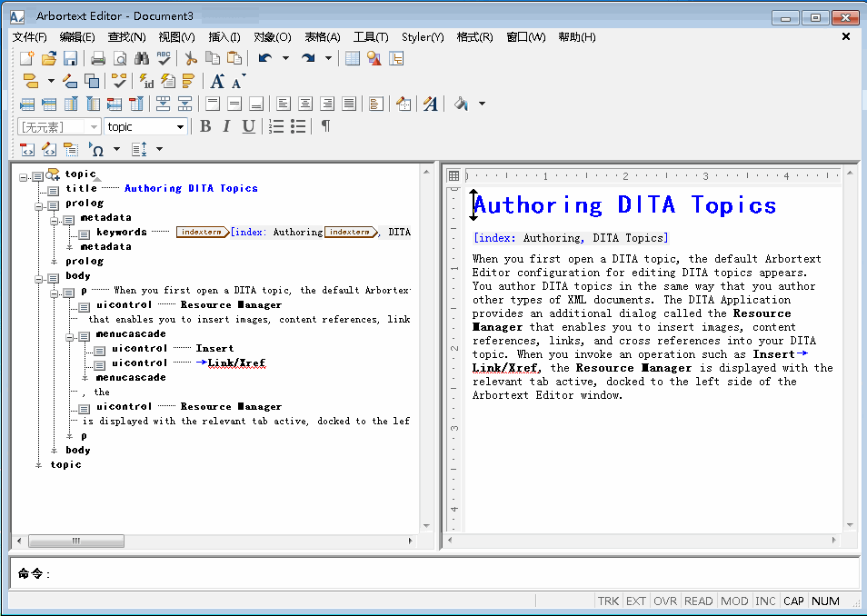867x616 pixels.
Task: Click the paint bucket shading icon
Action: tap(461, 104)
